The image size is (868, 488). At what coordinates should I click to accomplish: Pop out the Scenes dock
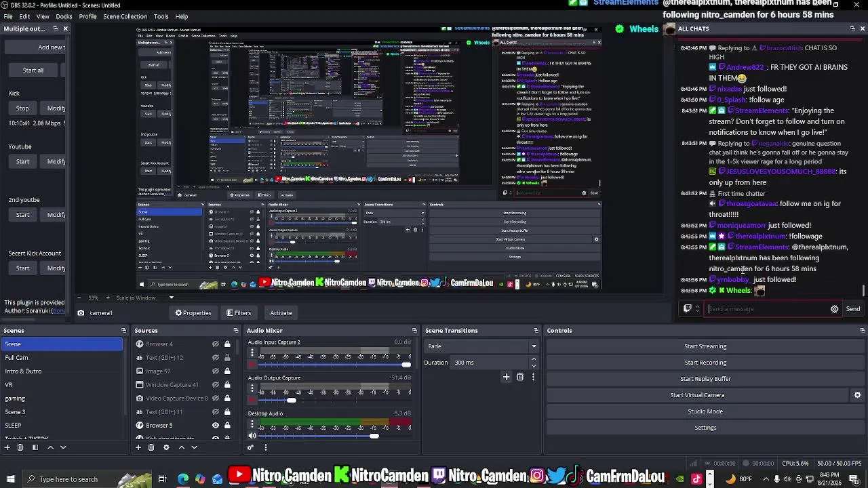(x=123, y=331)
